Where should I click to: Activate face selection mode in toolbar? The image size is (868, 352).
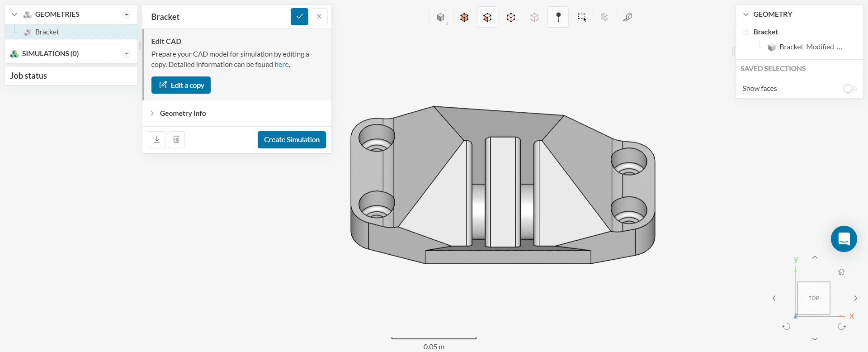pos(487,17)
